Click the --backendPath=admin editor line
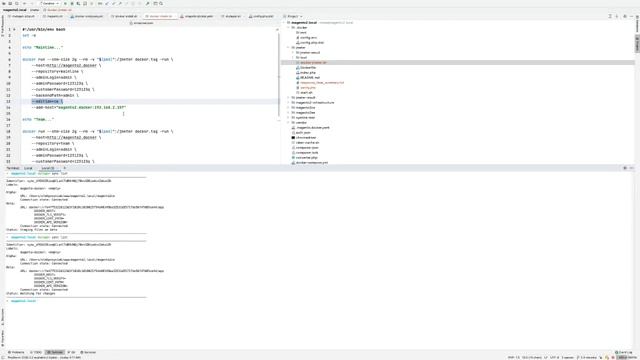 coord(55,95)
